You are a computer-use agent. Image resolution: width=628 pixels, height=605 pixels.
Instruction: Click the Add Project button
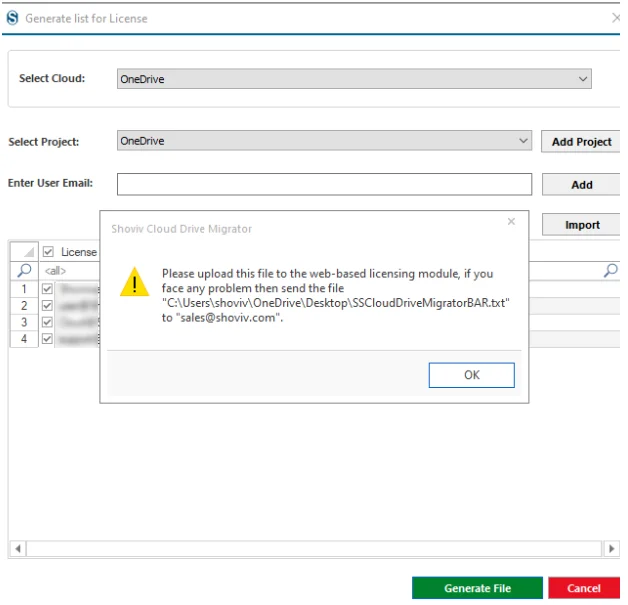coord(581,142)
